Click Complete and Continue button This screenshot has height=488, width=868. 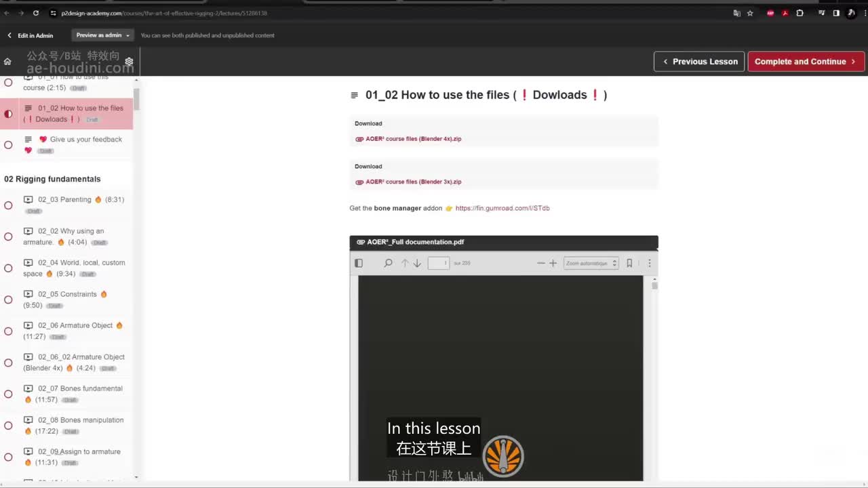(x=806, y=62)
